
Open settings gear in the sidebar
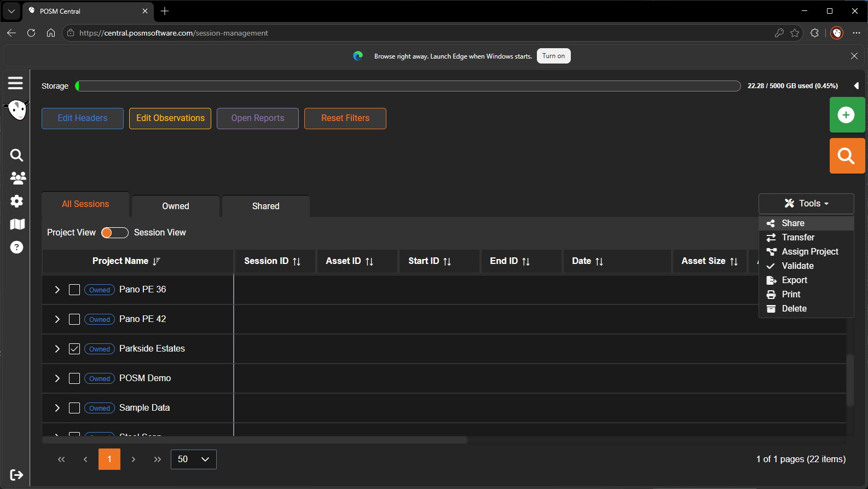(x=16, y=201)
